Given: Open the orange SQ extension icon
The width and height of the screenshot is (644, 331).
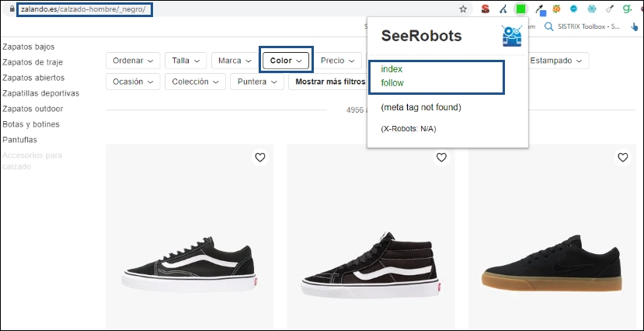Looking at the screenshot, I should pos(556,9).
